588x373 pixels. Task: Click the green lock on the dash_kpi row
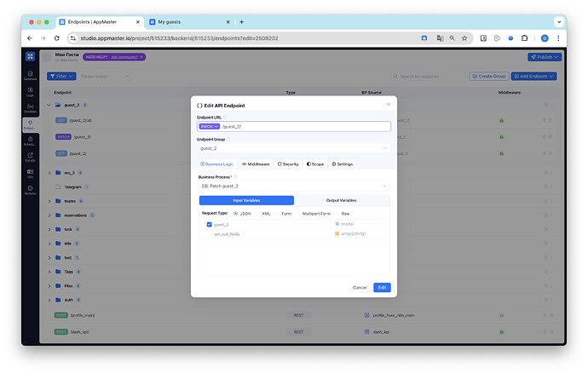(501, 332)
